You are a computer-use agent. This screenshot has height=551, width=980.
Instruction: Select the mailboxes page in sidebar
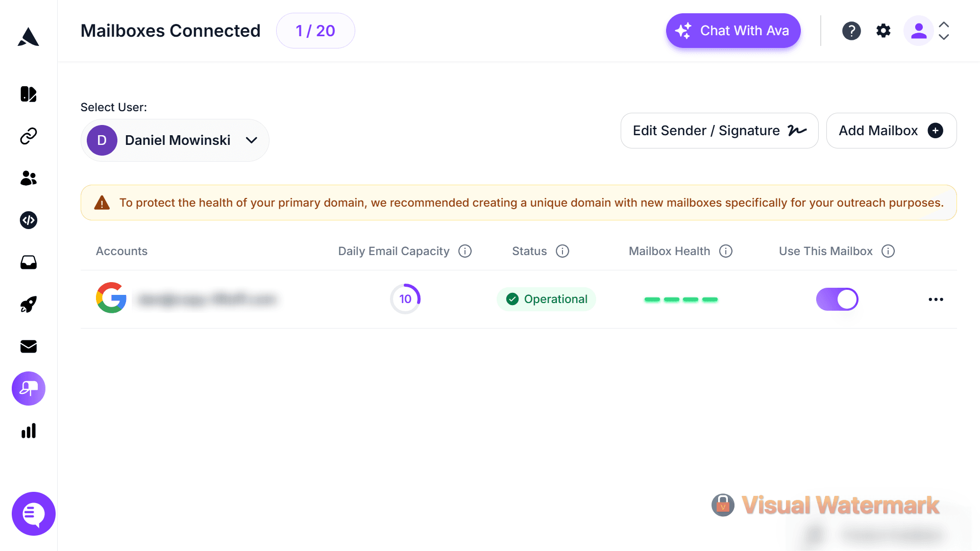click(29, 389)
